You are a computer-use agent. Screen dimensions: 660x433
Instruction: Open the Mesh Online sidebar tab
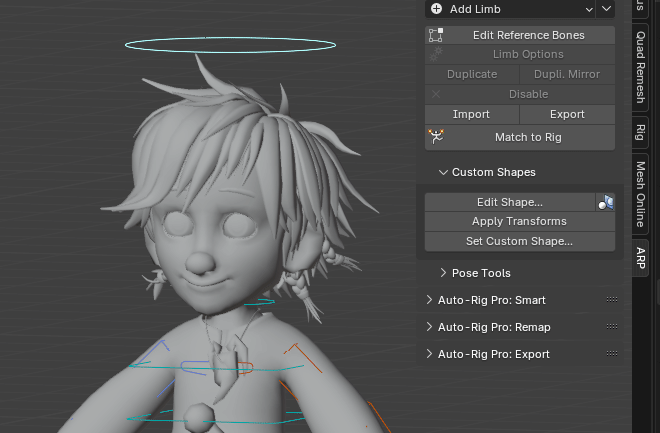click(x=641, y=194)
